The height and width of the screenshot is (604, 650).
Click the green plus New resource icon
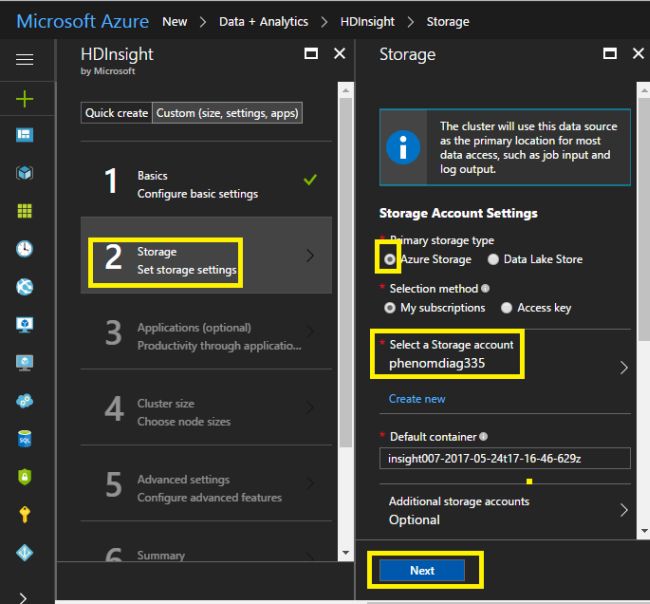[24, 99]
